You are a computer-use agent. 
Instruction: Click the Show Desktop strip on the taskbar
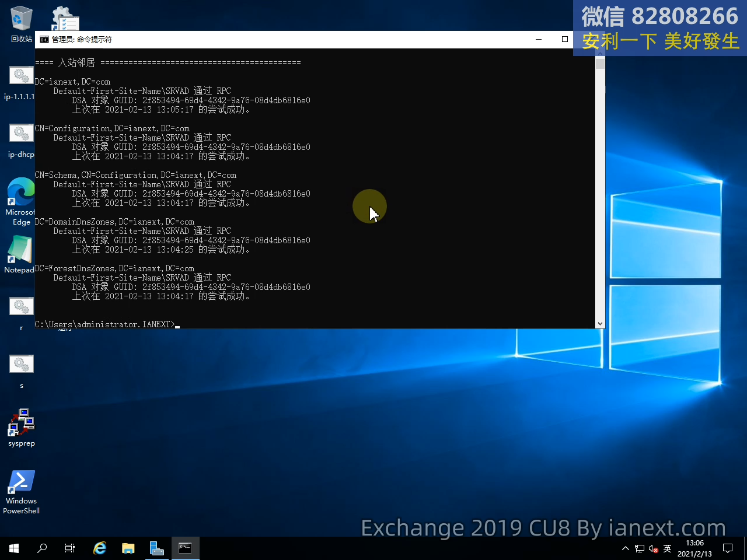pyautogui.click(x=745, y=548)
